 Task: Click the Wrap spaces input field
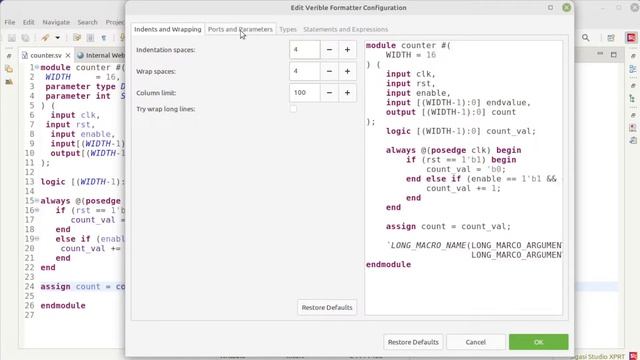[x=305, y=71]
